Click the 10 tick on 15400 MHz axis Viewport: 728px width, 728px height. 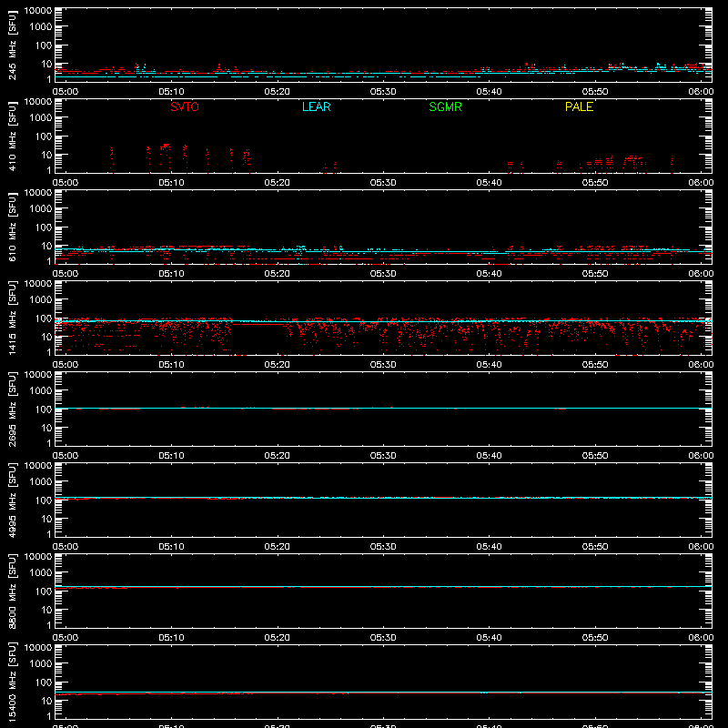(46, 701)
